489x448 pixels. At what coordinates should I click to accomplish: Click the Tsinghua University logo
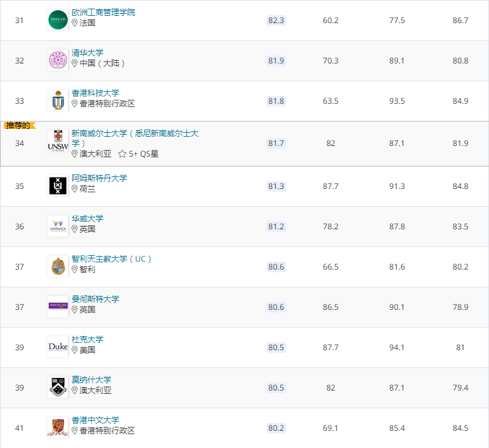[57, 61]
